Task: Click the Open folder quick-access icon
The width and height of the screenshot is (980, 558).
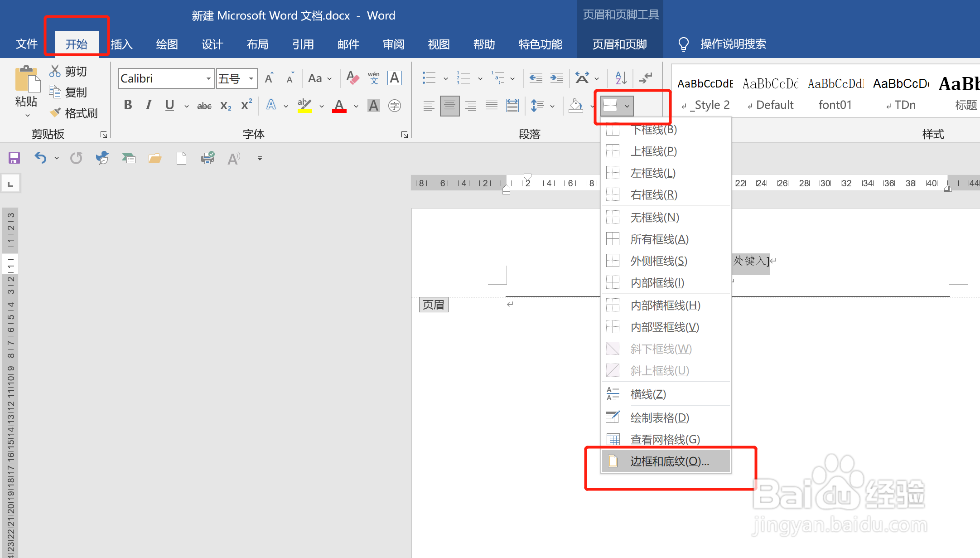Action: point(155,158)
